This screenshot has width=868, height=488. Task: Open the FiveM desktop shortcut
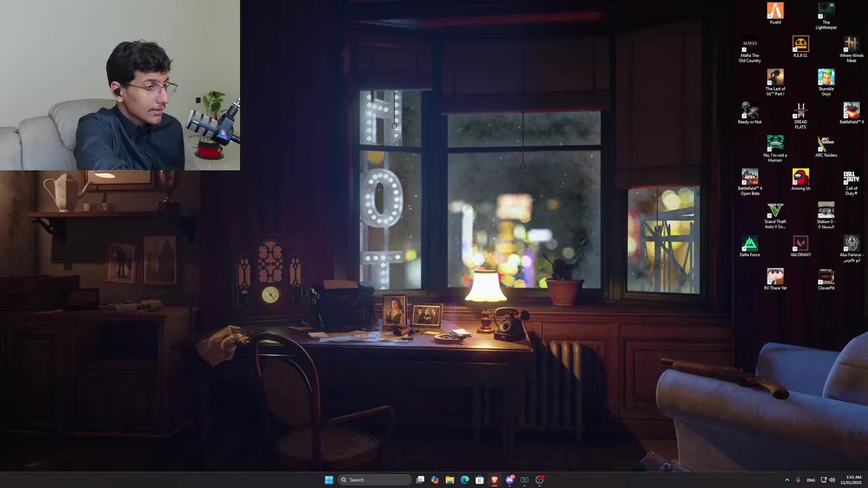(x=775, y=14)
